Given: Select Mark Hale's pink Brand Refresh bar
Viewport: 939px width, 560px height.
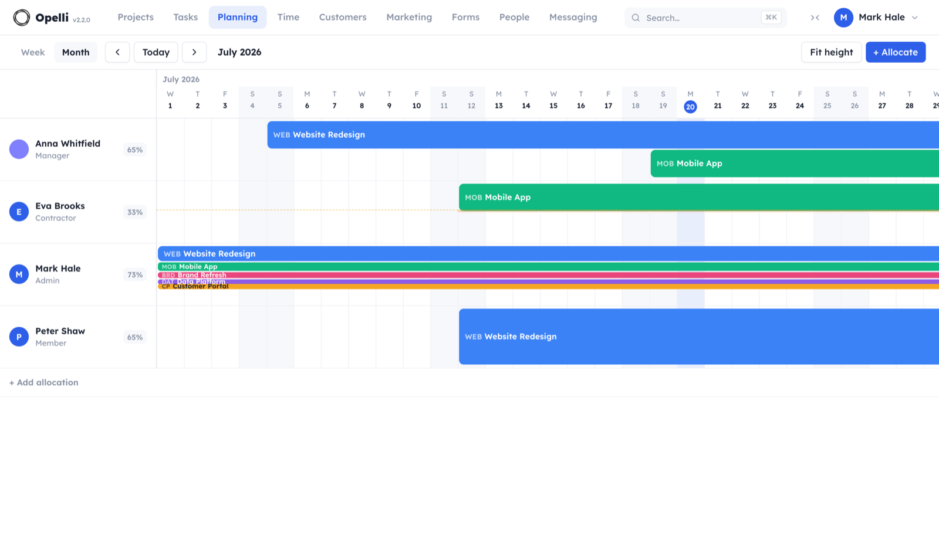Looking at the screenshot, I should coord(548,275).
